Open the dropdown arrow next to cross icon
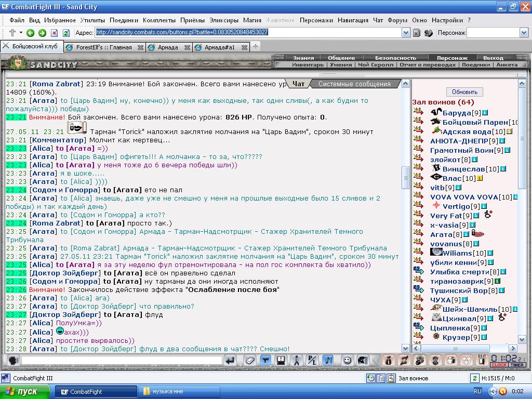The height and width of the screenshot is (399, 532). (x=21, y=33)
